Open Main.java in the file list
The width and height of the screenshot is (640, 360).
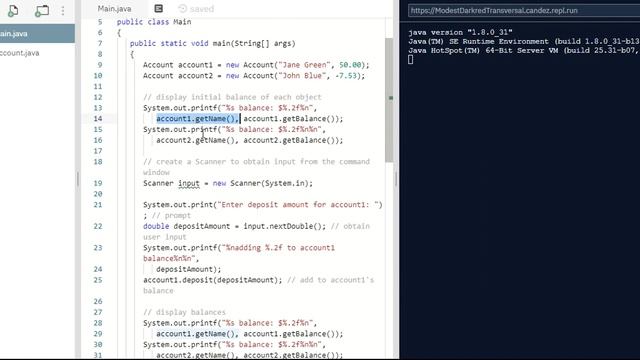pos(37,33)
